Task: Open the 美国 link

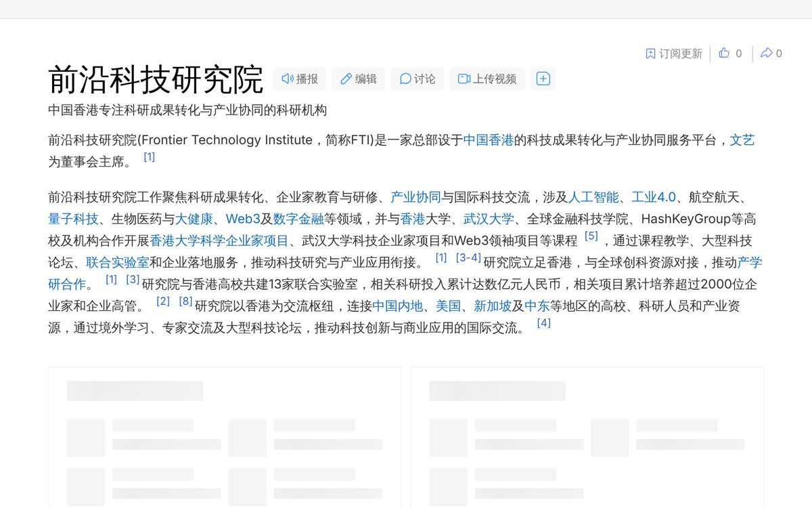Action: point(449,305)
